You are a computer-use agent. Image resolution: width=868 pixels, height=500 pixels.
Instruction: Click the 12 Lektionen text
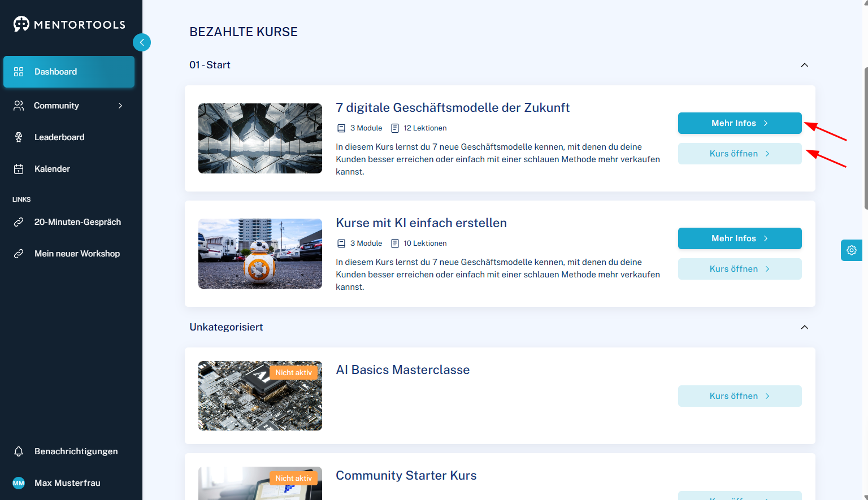425,128
